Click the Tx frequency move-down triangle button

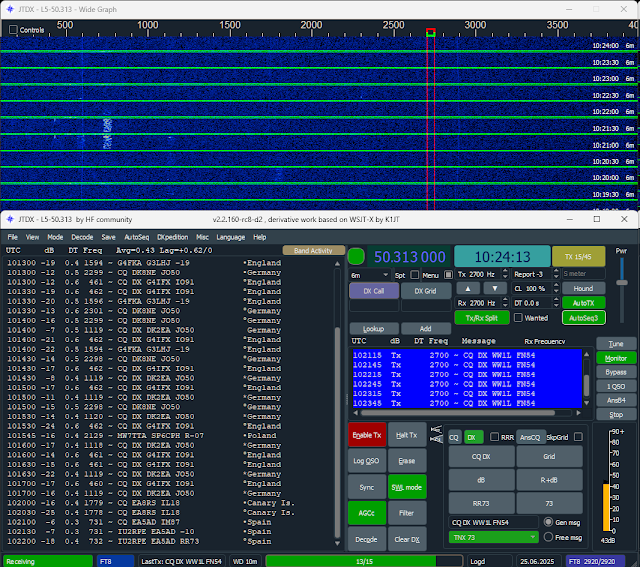[495, 289]
